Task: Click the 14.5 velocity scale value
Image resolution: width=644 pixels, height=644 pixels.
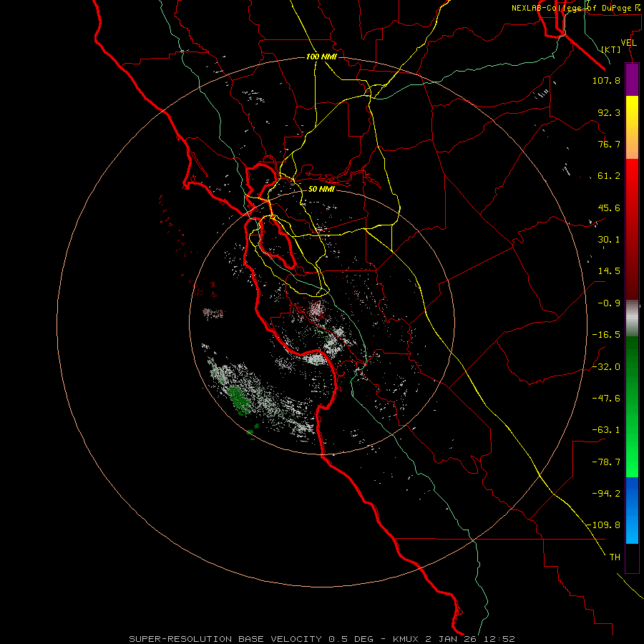Action: pyautogui.click(x=609, y=271)
